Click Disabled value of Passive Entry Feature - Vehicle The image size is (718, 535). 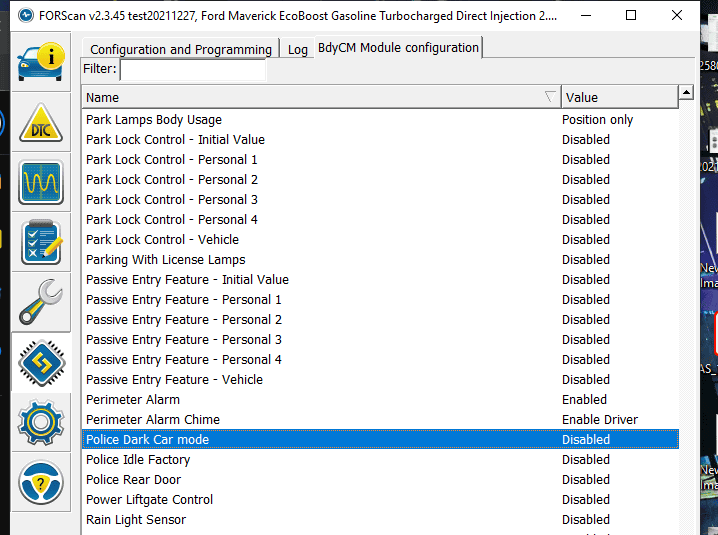(x=586, y=380)
